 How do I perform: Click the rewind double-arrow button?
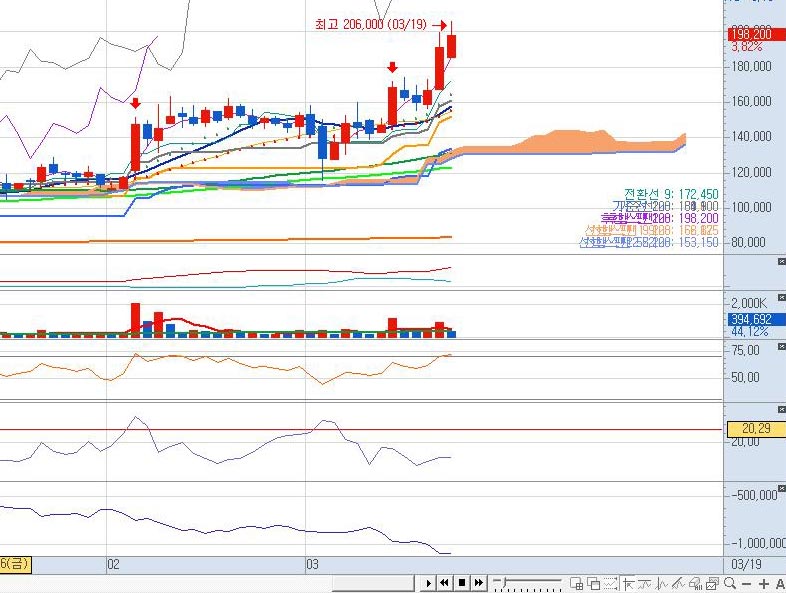(x=445, y=583)
